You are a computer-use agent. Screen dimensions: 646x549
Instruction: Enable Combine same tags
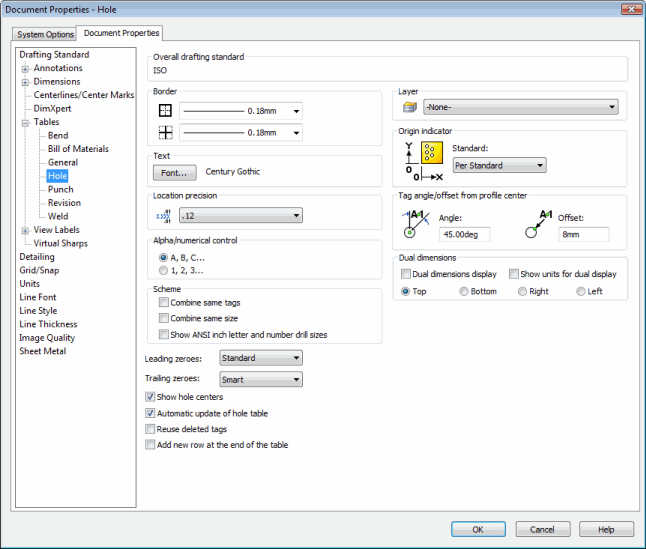point(164,302)
